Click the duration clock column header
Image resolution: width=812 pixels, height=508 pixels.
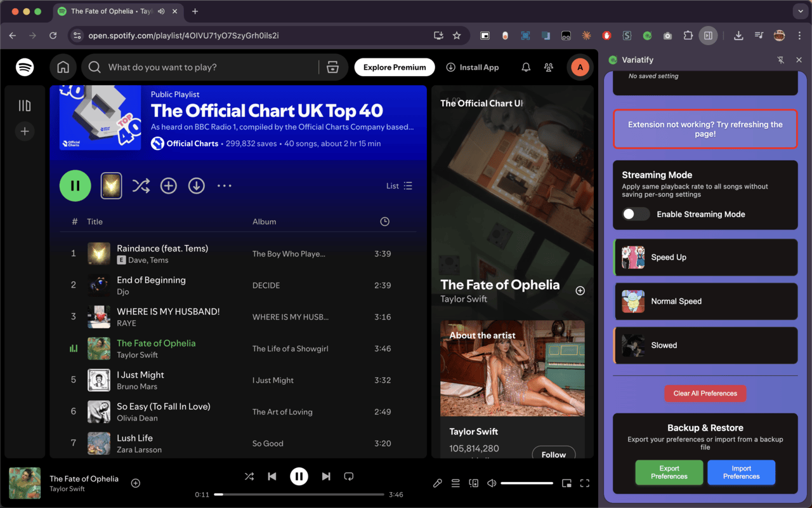click(384, 222)
